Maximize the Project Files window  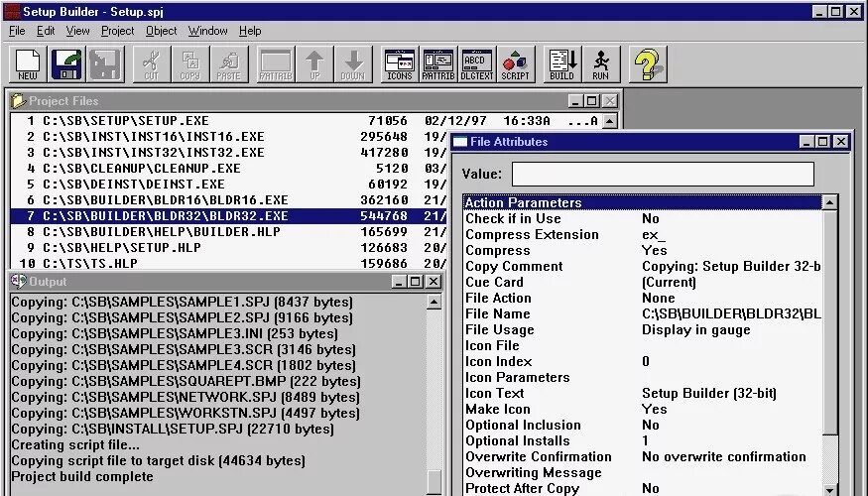(592, 101)
